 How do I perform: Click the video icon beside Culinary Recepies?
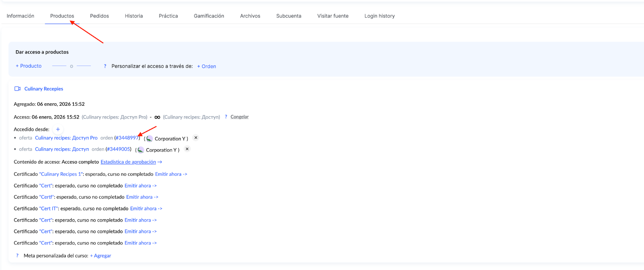tap(17, 89)
